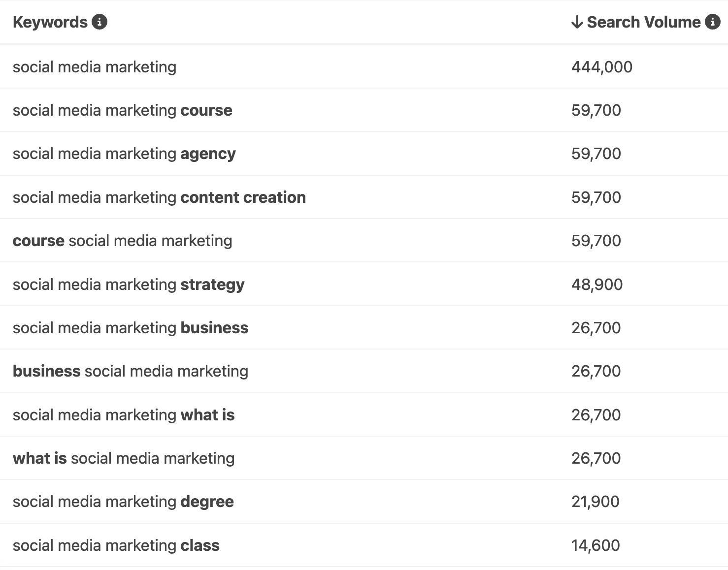Image resolution: width=728 pixels, height=570 pixels.
Task: Click the 444,000 search volume value
Action: (x=602, y=66)
